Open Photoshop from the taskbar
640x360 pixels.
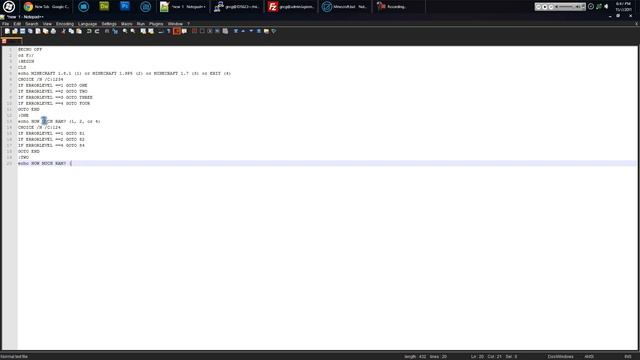[x=125, y=7]
